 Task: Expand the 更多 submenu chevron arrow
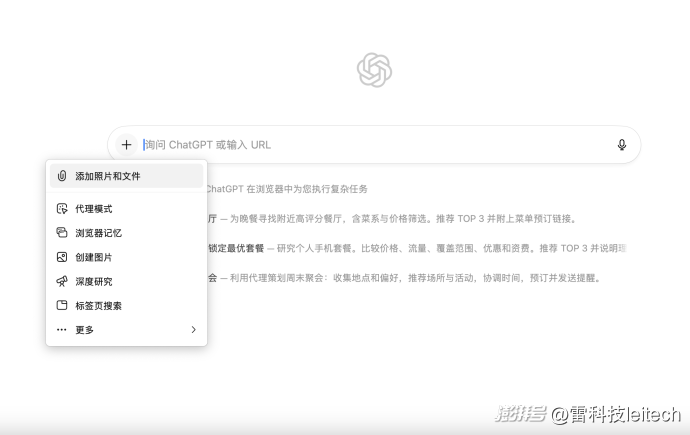[193, 330]
